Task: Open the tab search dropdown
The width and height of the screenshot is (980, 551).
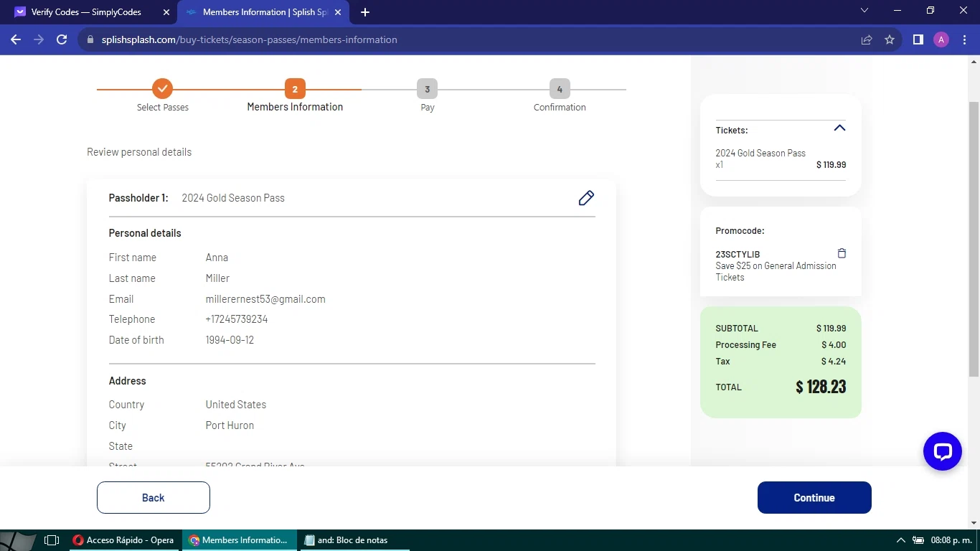Action: pyautogui.click(x=864, y=11)
